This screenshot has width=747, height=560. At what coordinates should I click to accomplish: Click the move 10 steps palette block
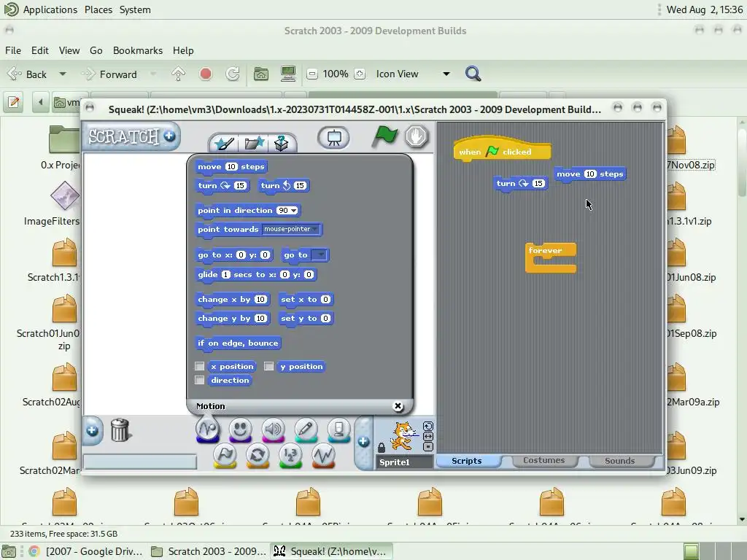[x=231, y=167]
